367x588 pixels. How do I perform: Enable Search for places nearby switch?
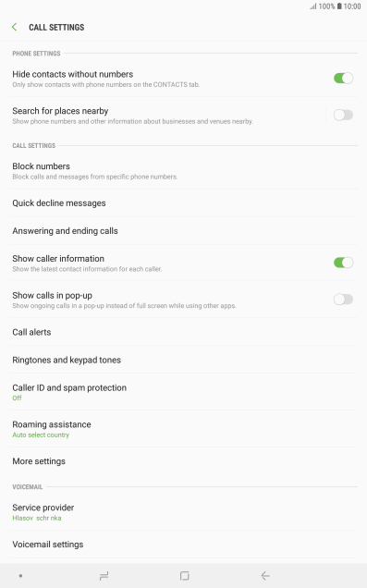click(x=343, y=115)
